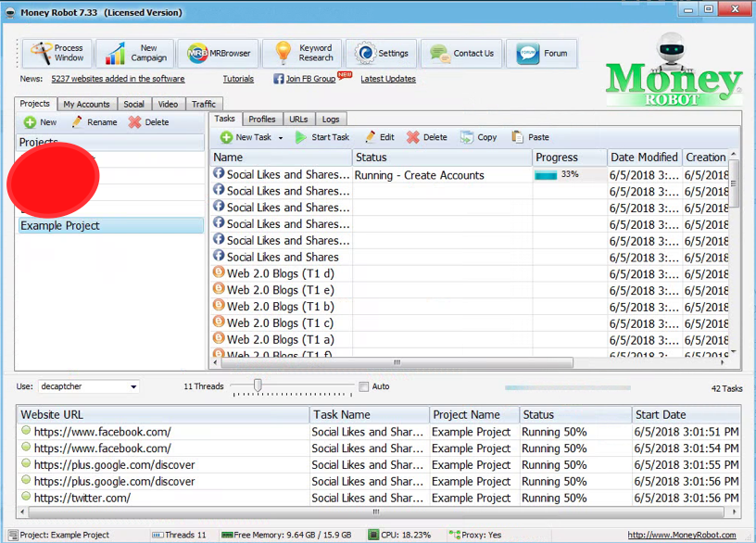Viewport: 756px width, 543px height.
Task: Open the Latest Updates link
Action: coord(388,79)
